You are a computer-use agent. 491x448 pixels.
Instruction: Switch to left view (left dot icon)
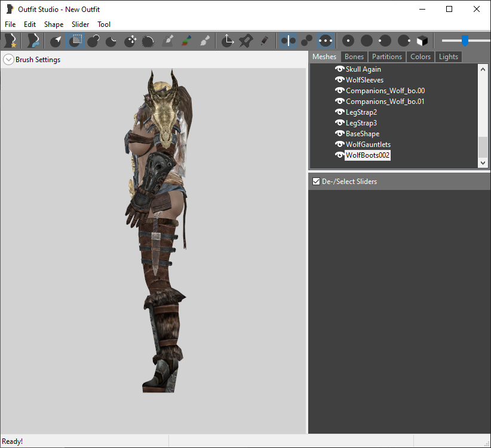(385, 41)
